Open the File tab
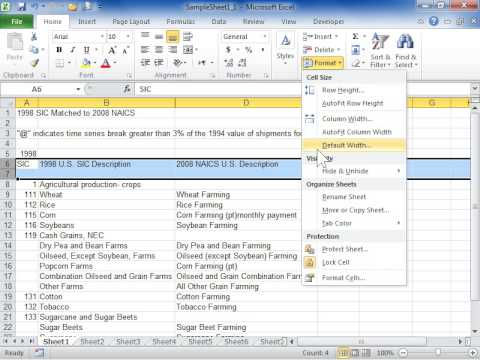This screenshot has width=480, height=360. (x=17, y=22)
